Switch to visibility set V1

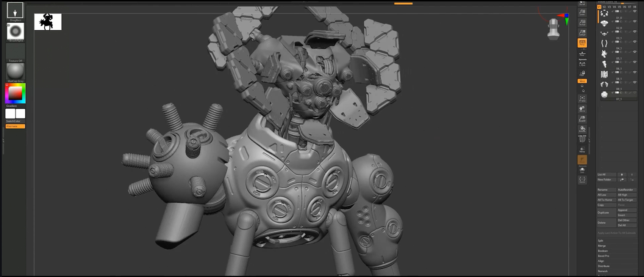[x=599, y=7]
